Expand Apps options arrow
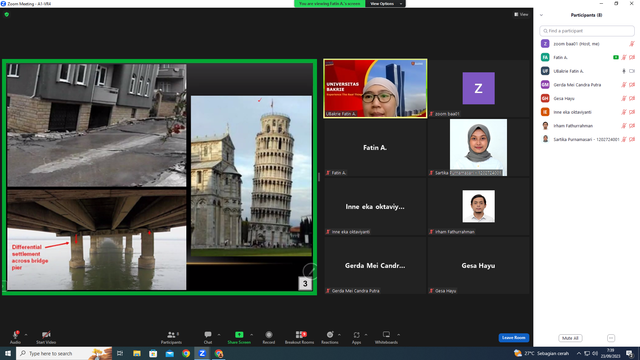Viewport: 640px width, 360px height. (x=366, y=335)
